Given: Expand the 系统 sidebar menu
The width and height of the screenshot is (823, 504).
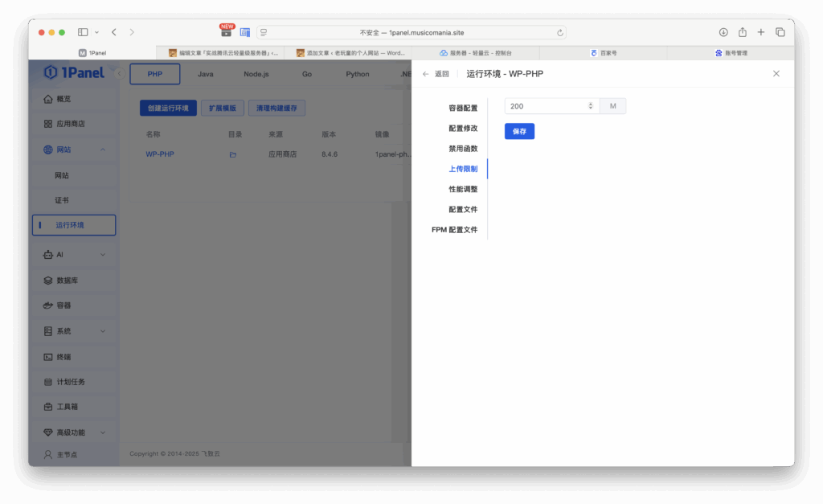Looking at the screenshot, I should (x=102, y=331).
